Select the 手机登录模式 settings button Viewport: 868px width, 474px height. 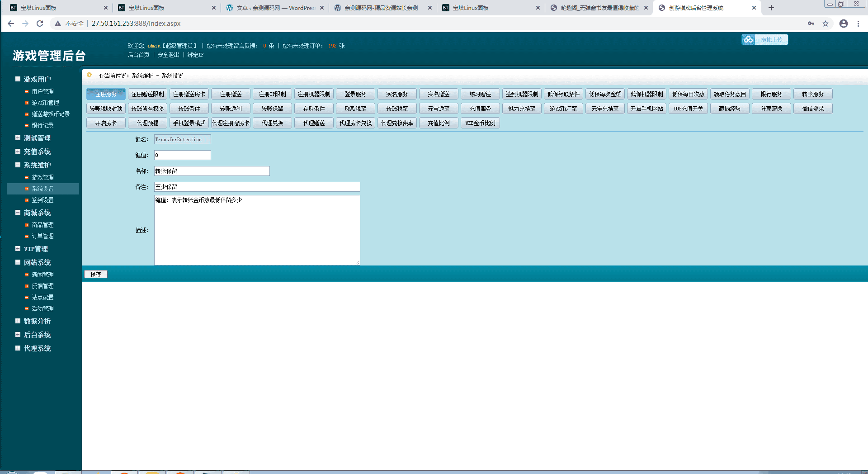tap(189, 123)
